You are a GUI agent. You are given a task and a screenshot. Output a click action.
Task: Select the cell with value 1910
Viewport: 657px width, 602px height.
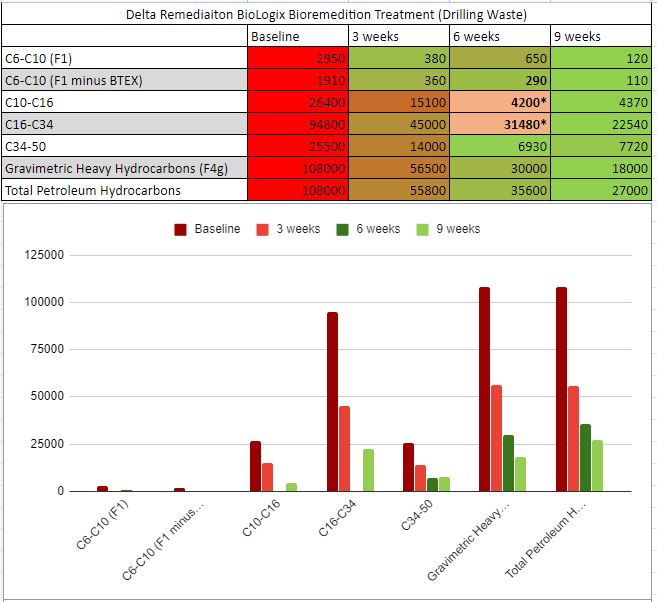[298, 80]
